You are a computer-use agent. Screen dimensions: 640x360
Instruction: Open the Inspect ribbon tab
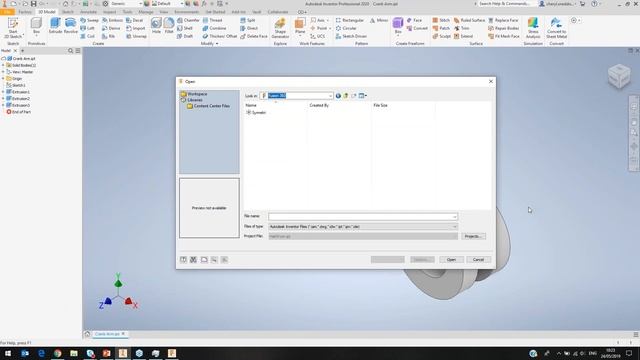tap(109, 12)
